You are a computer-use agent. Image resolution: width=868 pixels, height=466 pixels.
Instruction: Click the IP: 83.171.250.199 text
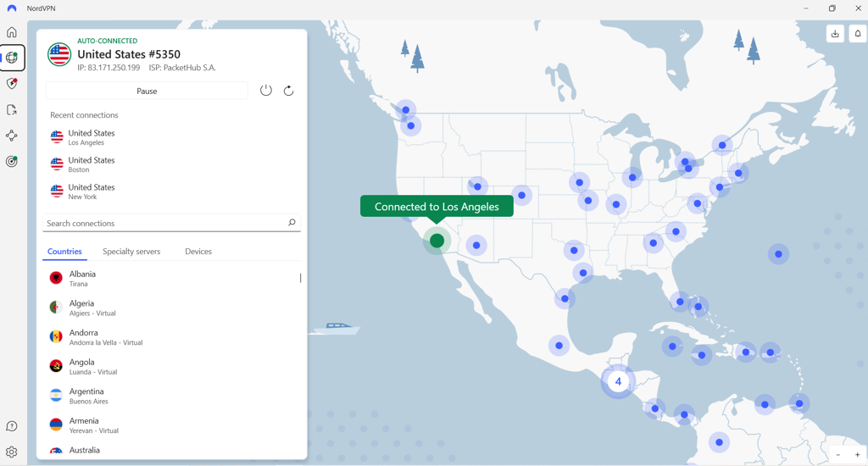108,68
